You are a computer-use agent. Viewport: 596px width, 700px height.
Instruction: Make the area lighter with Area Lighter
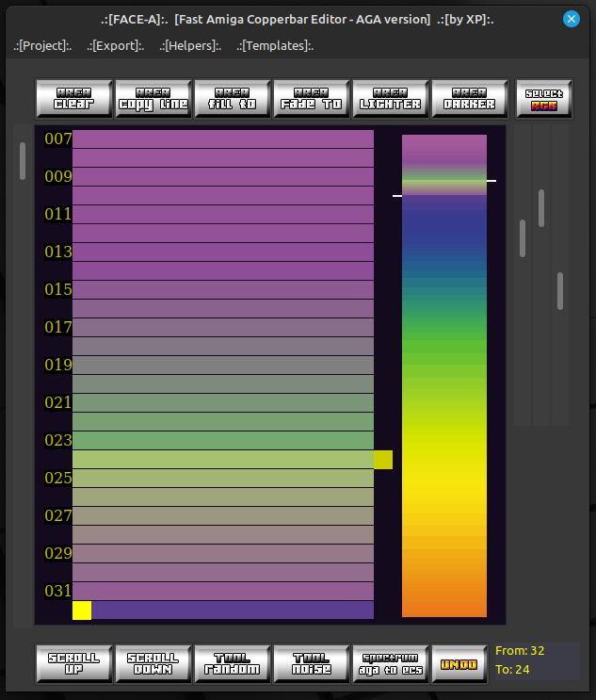coord(391,99)
